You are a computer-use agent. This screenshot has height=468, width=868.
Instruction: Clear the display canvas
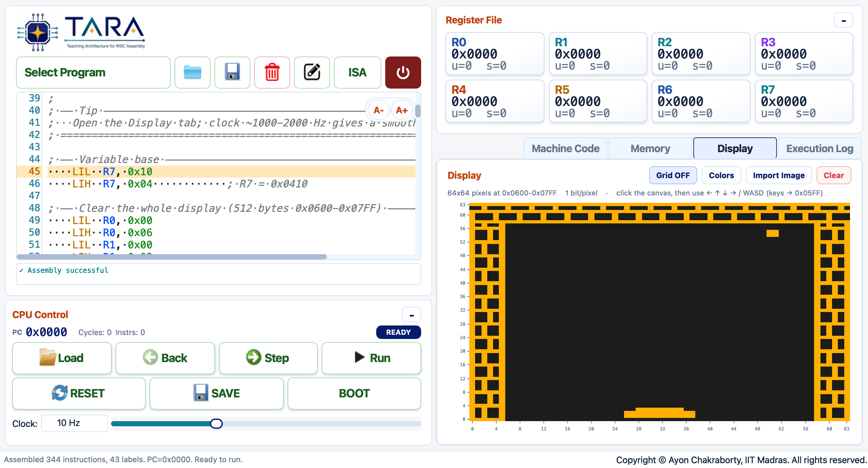pos(833,175)
